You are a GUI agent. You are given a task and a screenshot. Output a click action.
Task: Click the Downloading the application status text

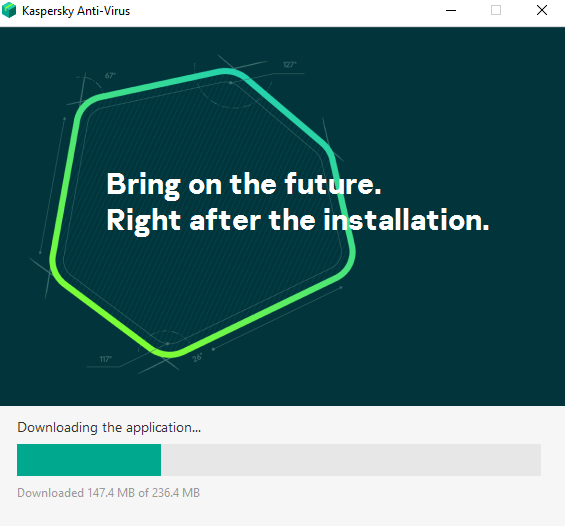[x=109, y=428]
